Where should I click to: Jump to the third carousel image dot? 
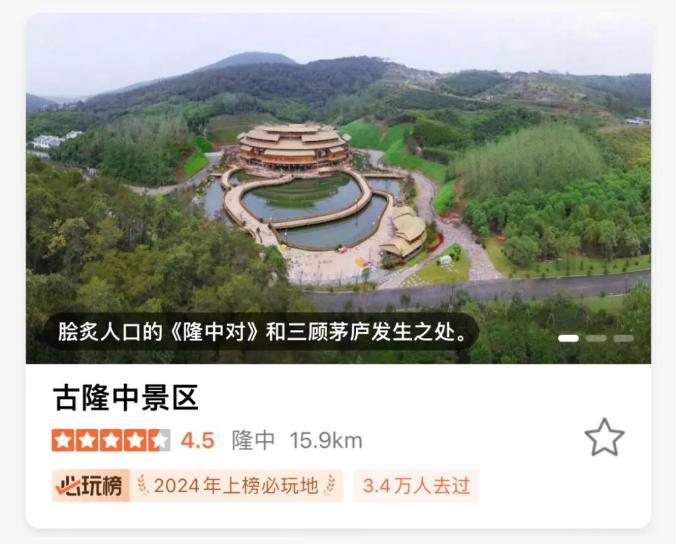(623, 338)
